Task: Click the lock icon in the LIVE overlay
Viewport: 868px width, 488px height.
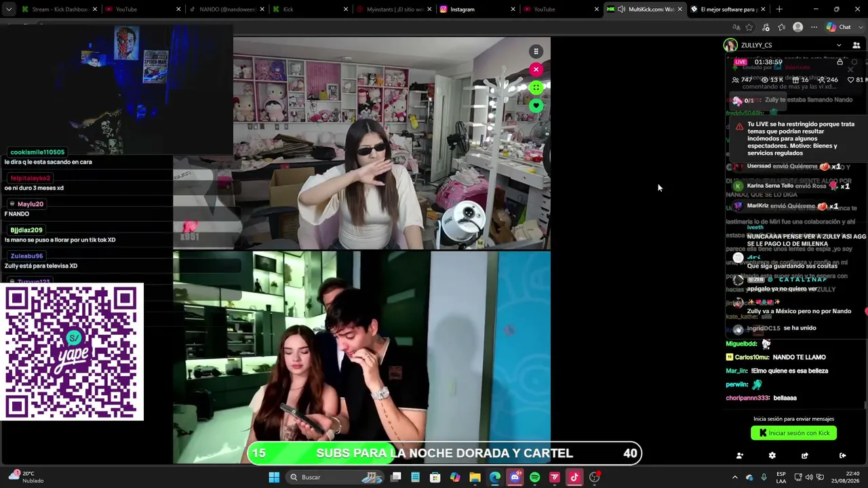Action: click(x=840, y=62)
